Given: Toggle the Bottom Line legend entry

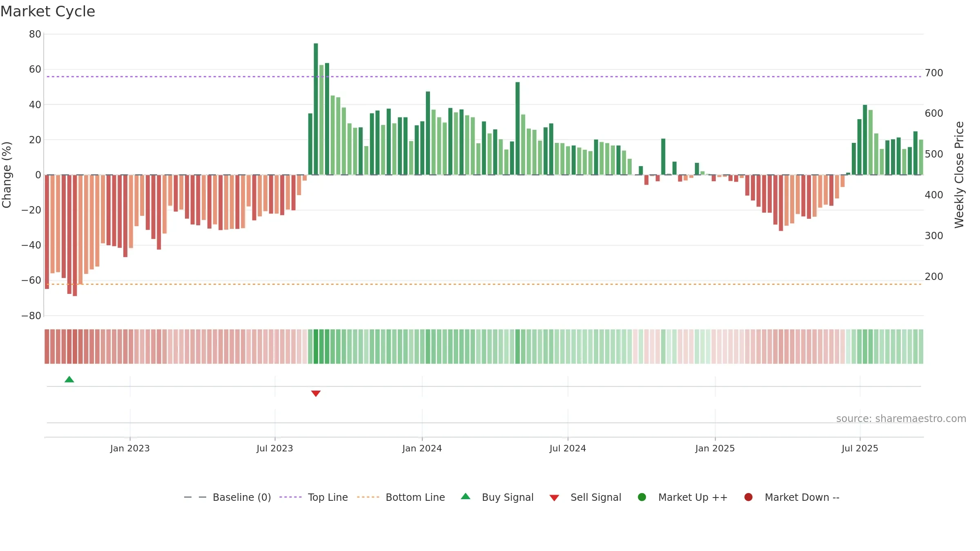Looking at the screenshot, I should (x=401, y=497).
